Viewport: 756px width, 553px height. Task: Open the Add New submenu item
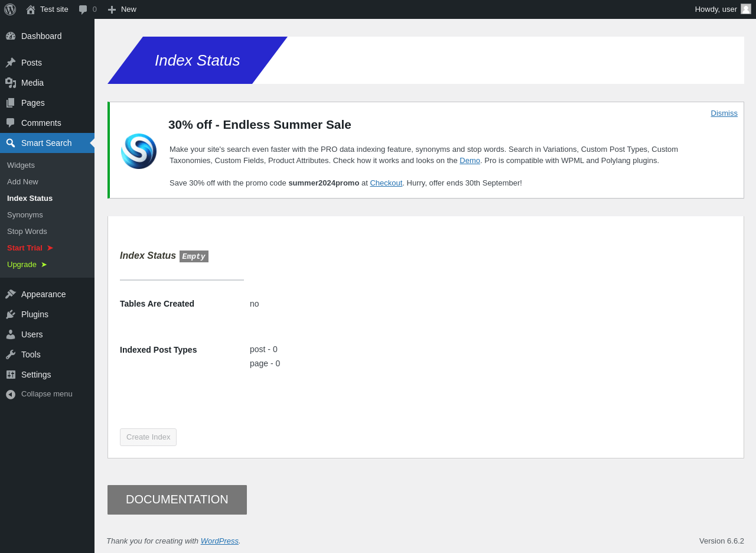22,182
